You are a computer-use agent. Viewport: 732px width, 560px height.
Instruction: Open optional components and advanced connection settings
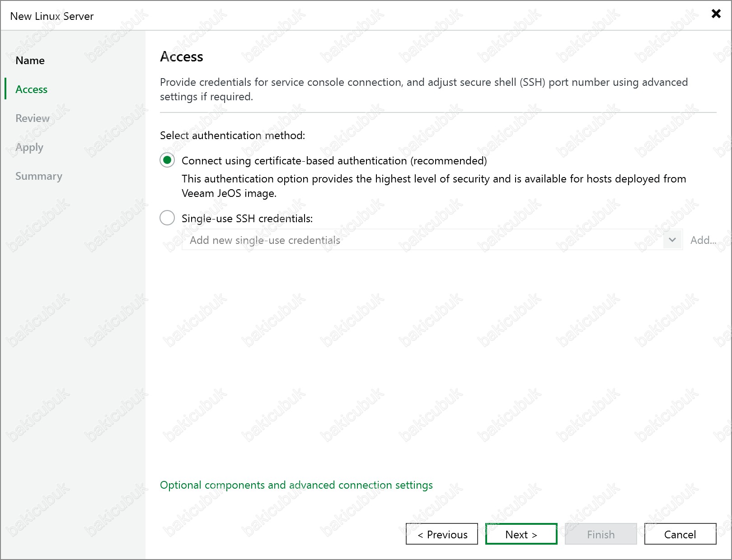click(296, 485)
